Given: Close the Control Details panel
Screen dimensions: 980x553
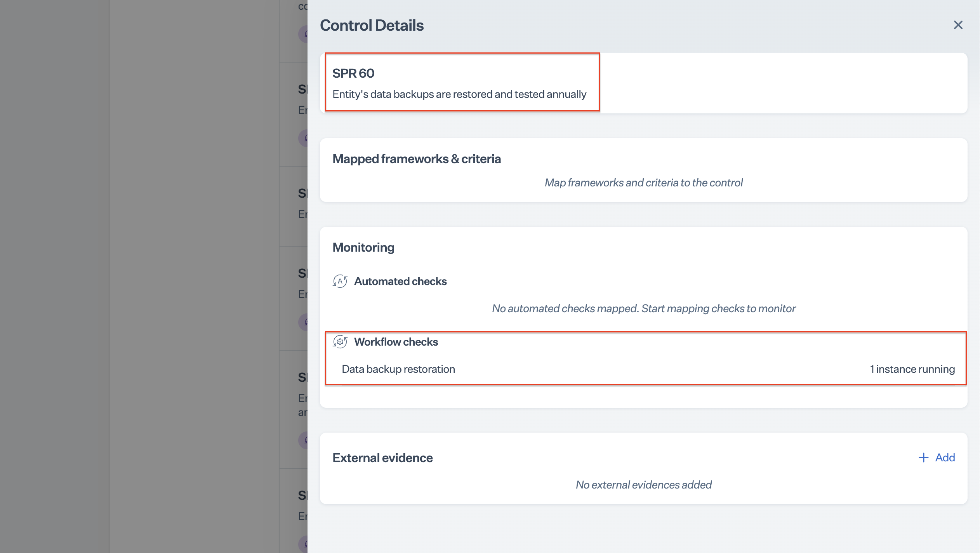Looking at the screenshot, I should pyautogui.click(x=958, y=25).
